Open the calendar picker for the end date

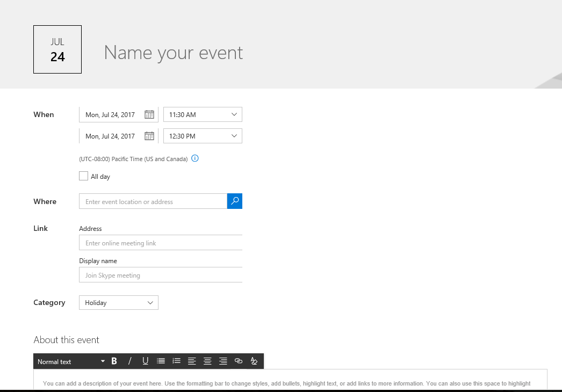click(149, 136)
